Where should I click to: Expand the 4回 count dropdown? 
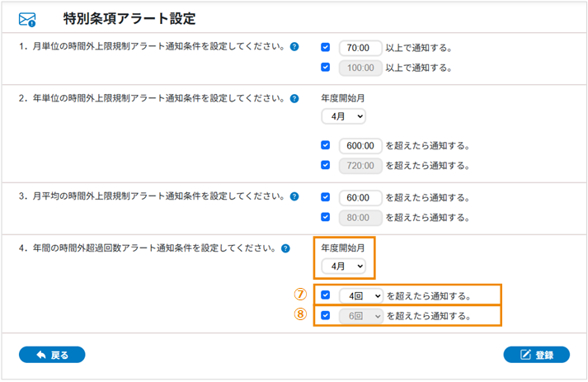coord(361,295)
